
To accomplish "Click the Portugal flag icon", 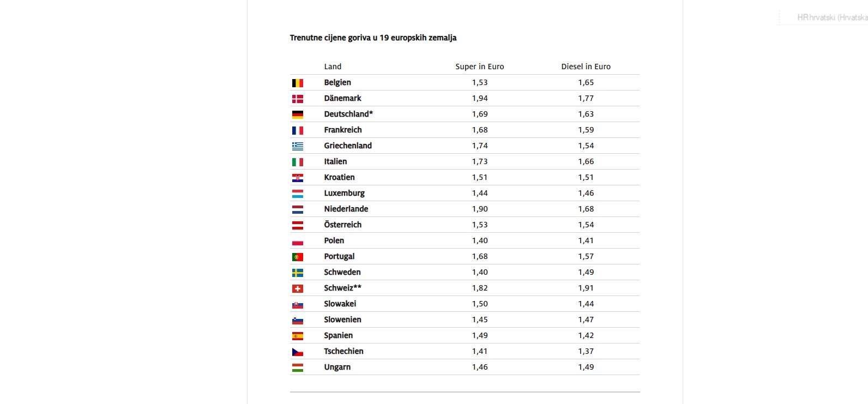I will pos(298,257).
